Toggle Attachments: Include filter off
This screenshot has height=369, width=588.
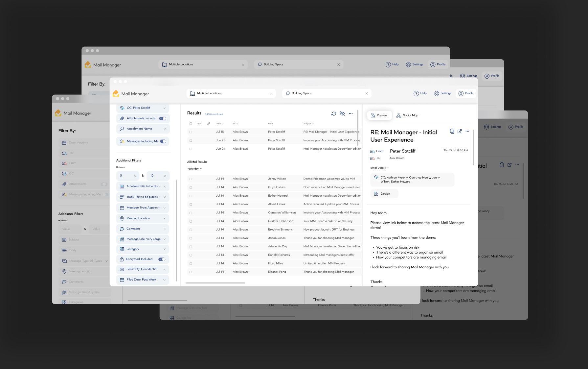tap(163, 118)
